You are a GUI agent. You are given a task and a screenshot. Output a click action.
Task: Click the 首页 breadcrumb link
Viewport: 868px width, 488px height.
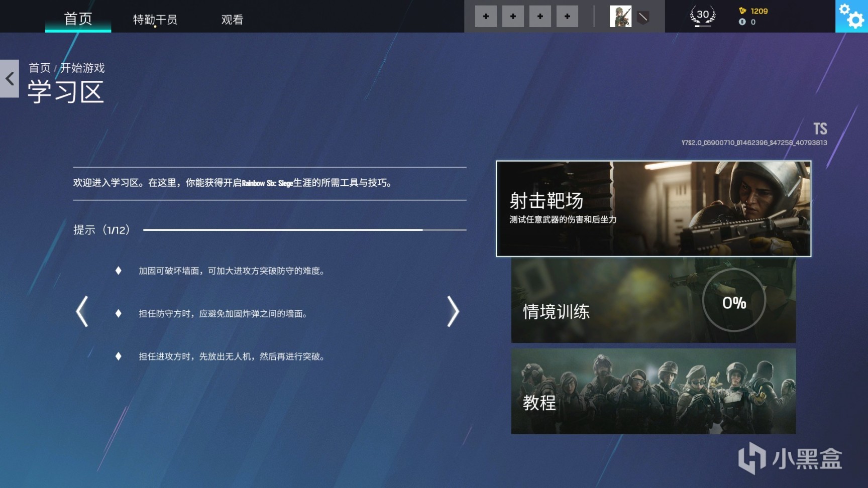(40, 68)
